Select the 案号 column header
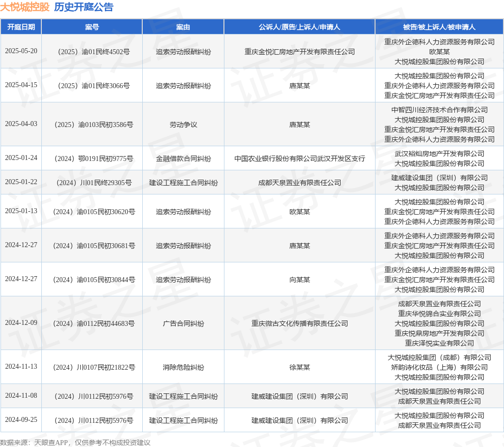Viewport: 504px width, 447px height. click(92, 27)
